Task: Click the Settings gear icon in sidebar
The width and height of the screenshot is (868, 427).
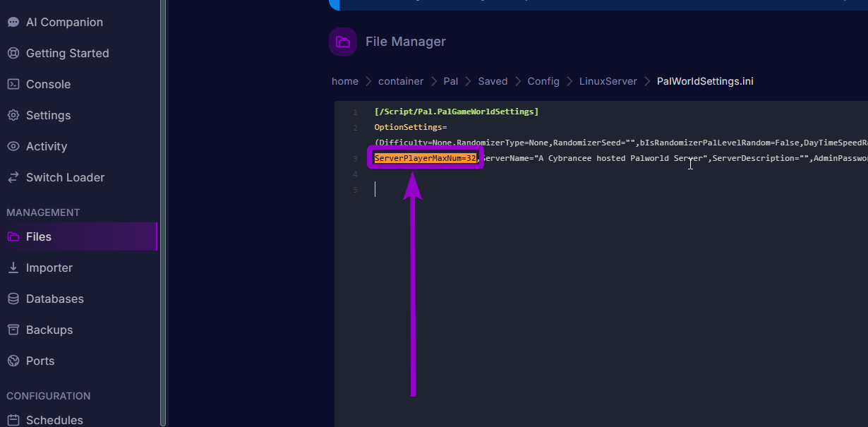Action: (x=13, y=116)
